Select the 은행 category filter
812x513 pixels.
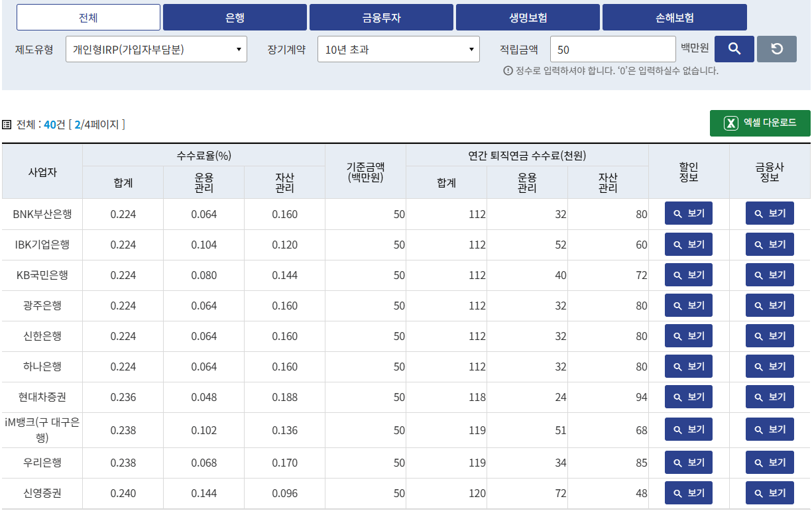pyautogui.click(x=235, y=17)
